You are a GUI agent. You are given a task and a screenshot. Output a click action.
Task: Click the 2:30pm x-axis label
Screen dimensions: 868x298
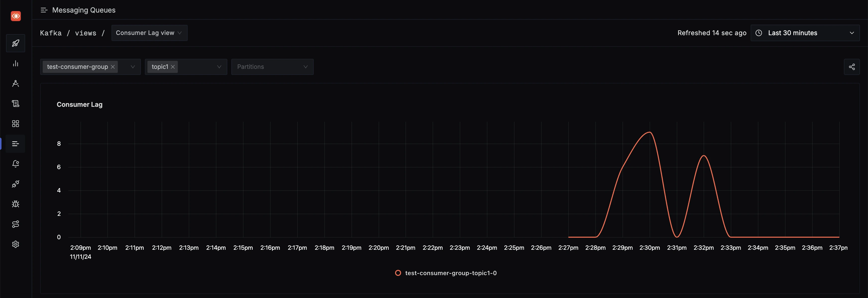click(650, 248)
